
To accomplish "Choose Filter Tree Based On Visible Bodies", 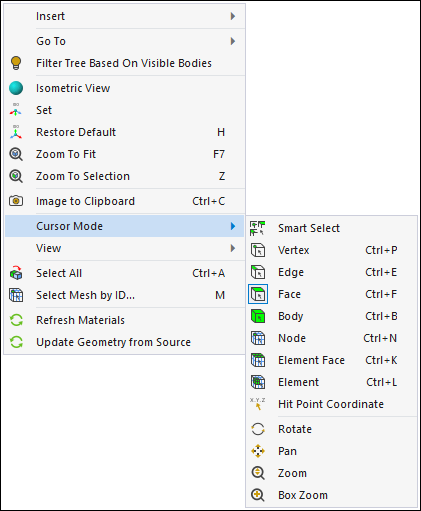I will pos(125,63).
